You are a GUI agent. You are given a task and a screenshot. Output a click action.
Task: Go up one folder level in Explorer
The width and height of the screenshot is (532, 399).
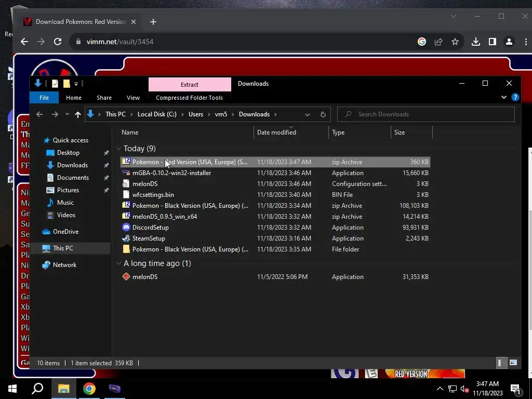point(78,115)
